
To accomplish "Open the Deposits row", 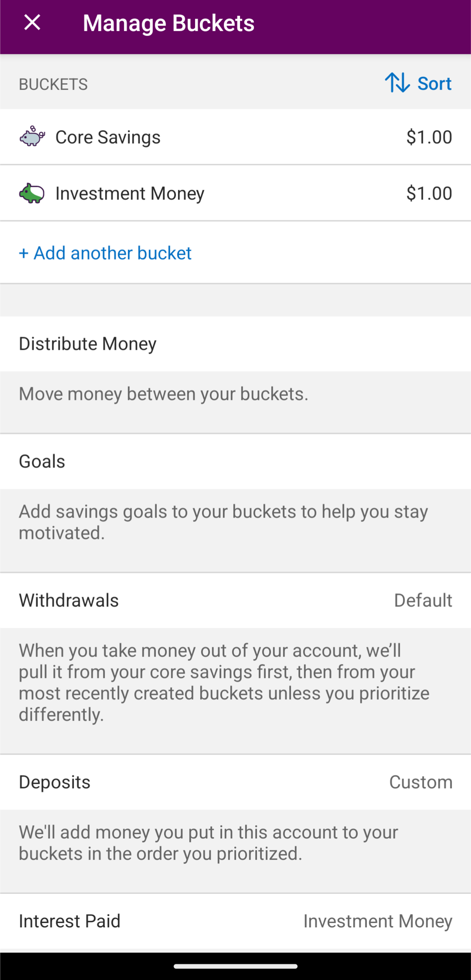I will 235,782.
